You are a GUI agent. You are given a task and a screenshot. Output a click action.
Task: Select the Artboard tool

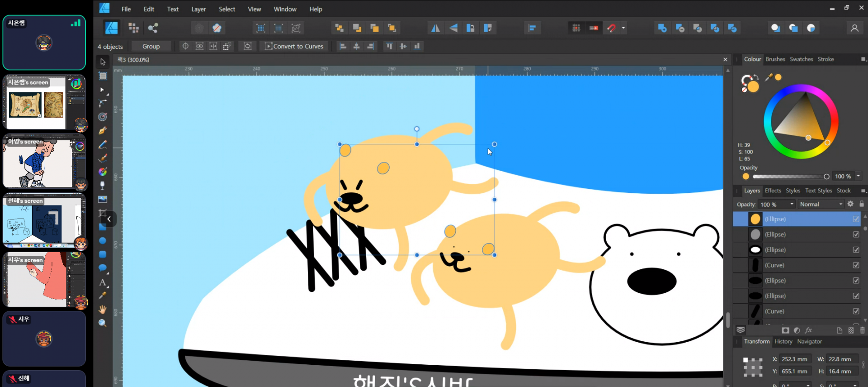point(103,76)
